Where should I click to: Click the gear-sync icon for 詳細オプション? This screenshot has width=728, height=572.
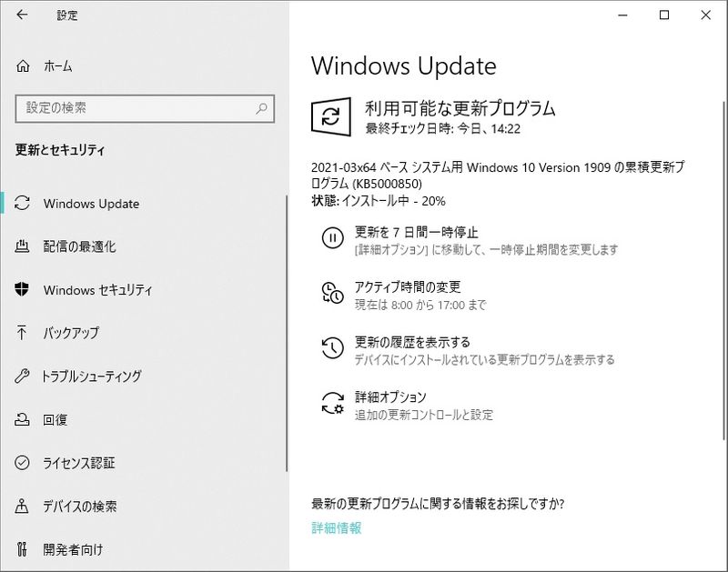[x=332, y=403]
